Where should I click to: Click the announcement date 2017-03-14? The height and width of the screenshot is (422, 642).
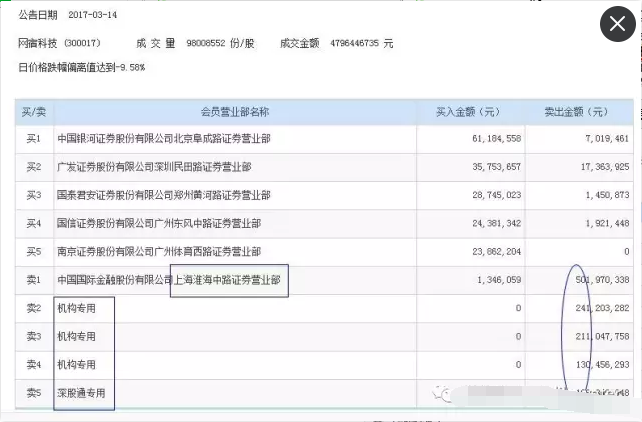(93, 15)
